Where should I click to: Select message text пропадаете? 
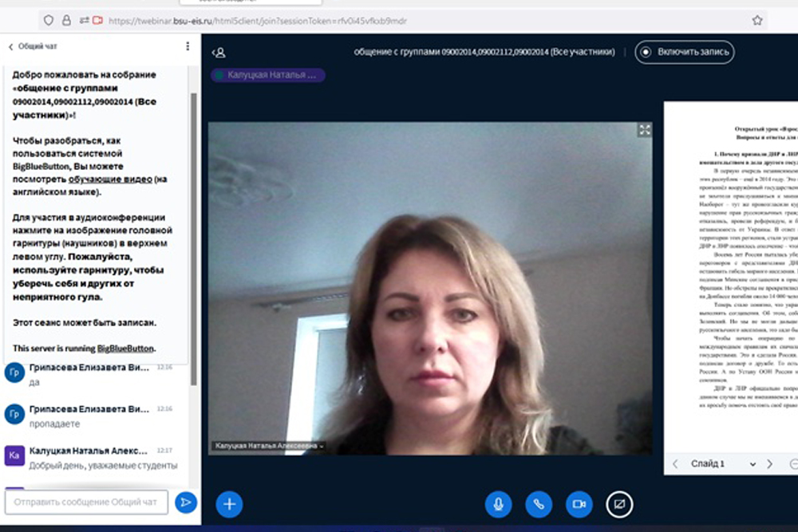(54, 424)
